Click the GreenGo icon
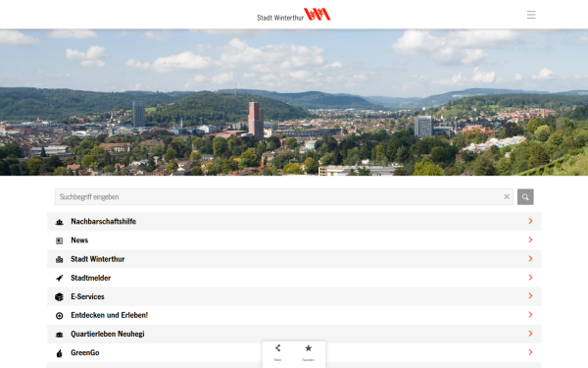588x368 pixels. click(x=59, y=353)
